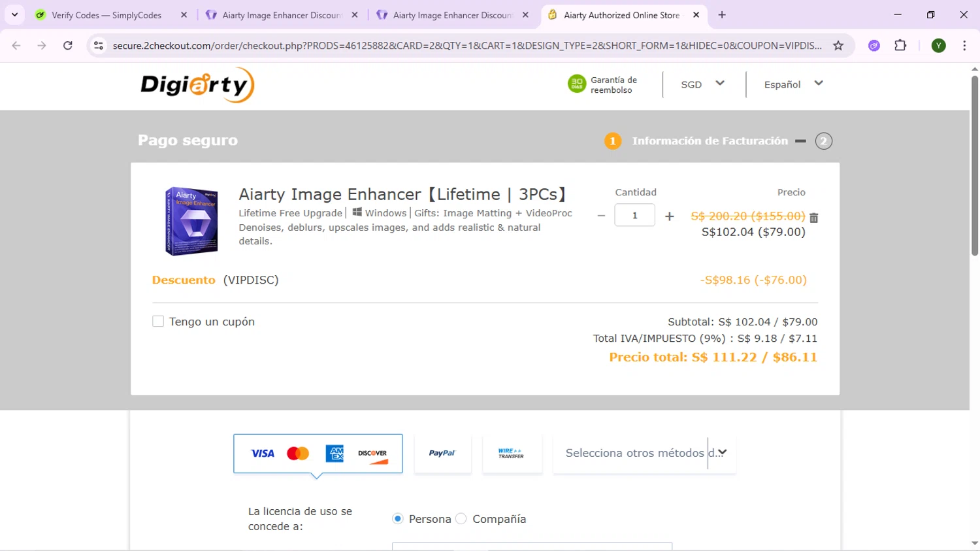The width and height of the screenshot is (980, 551).
Task: Click the product title Aiarty Image Enhancer
Action: pos(403,194)
